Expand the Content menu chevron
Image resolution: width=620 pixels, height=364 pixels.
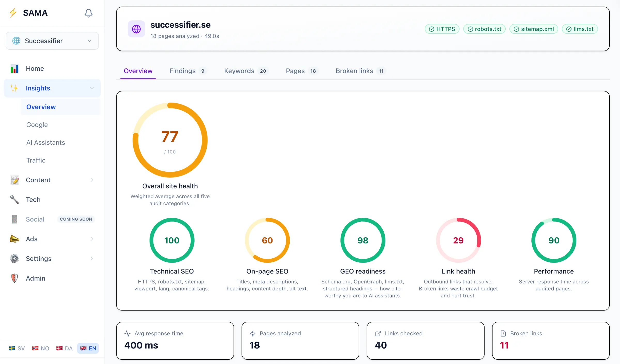[92, 180]
